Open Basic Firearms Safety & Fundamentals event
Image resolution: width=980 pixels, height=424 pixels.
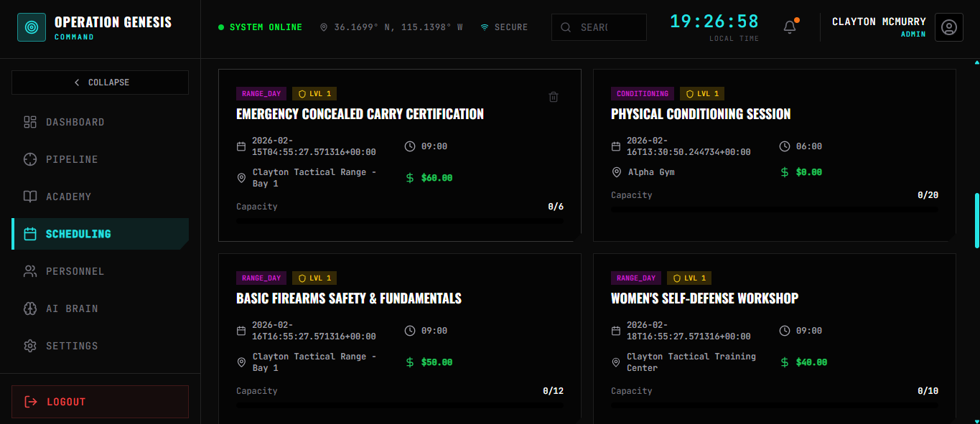click(x=349, y=298)
